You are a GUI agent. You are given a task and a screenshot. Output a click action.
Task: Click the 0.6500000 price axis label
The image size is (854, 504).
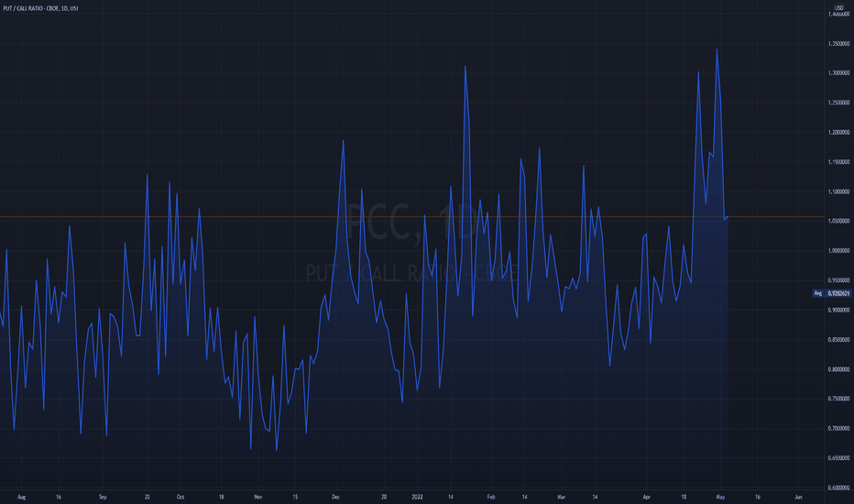point(838,458)
